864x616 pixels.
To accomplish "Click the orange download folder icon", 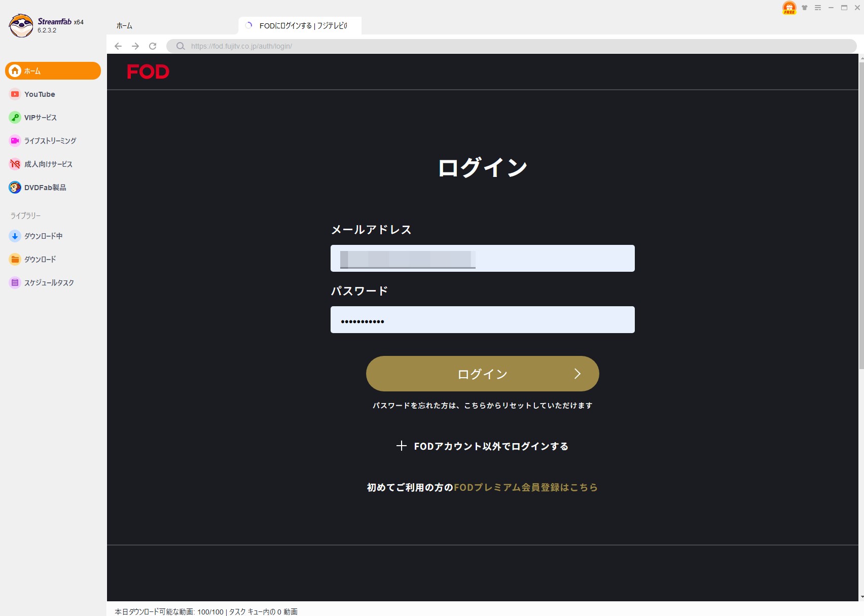I will coord(15,260).
